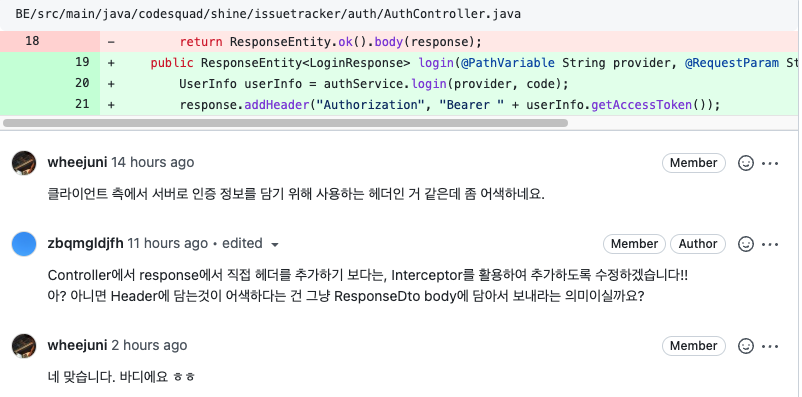The image size is (802, 397).
Task: Click the 'UserInfo userInfo = authService.login' code line
Action: [374, 84]
